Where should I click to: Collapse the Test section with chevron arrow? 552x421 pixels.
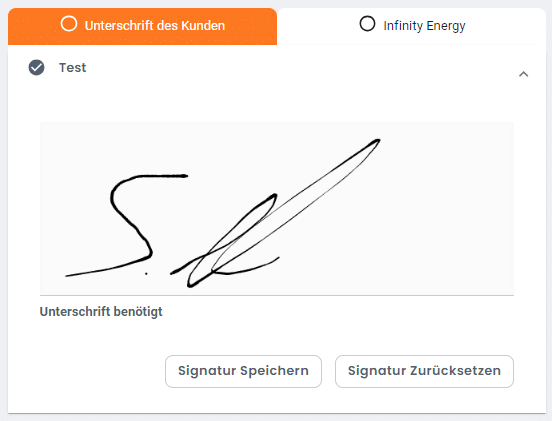[x=523, y=74]
